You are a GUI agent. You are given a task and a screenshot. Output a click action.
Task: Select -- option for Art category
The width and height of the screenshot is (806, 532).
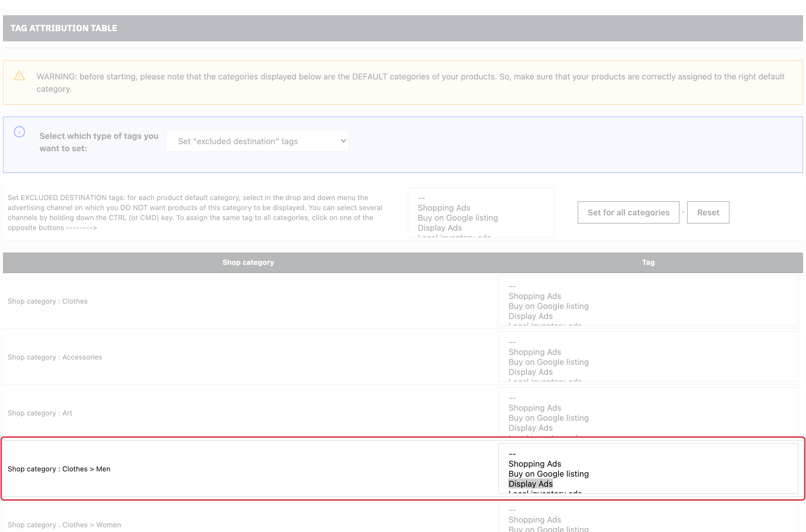click(512, 398)
